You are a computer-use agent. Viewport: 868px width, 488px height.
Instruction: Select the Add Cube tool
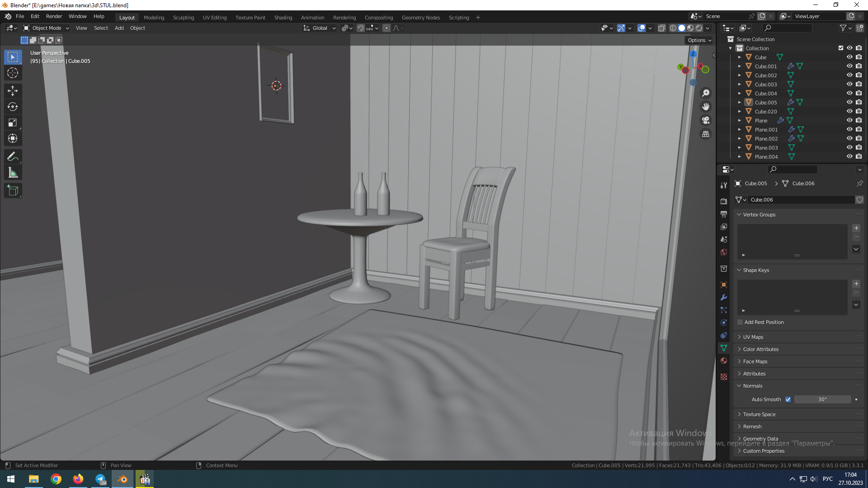coord(13,191)
